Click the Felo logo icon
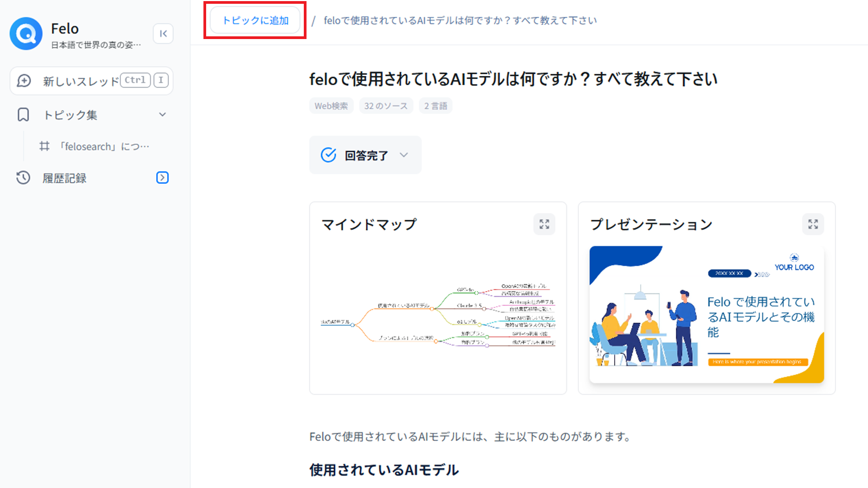The width and height of the screenshot is (868, 488). pos(26,34)
